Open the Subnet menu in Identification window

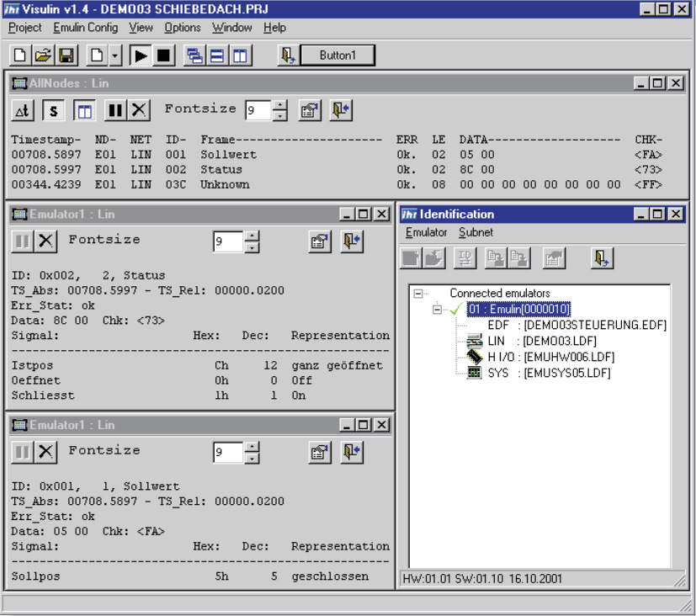[x=476, y=232]
